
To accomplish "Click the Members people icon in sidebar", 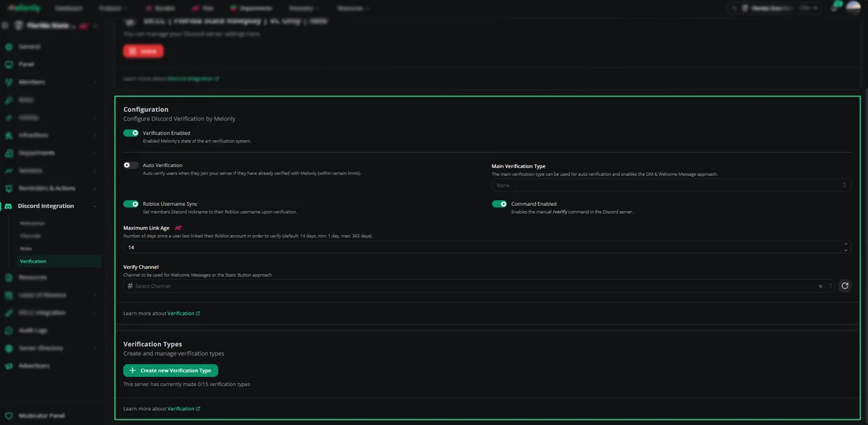I will [9, 82].
